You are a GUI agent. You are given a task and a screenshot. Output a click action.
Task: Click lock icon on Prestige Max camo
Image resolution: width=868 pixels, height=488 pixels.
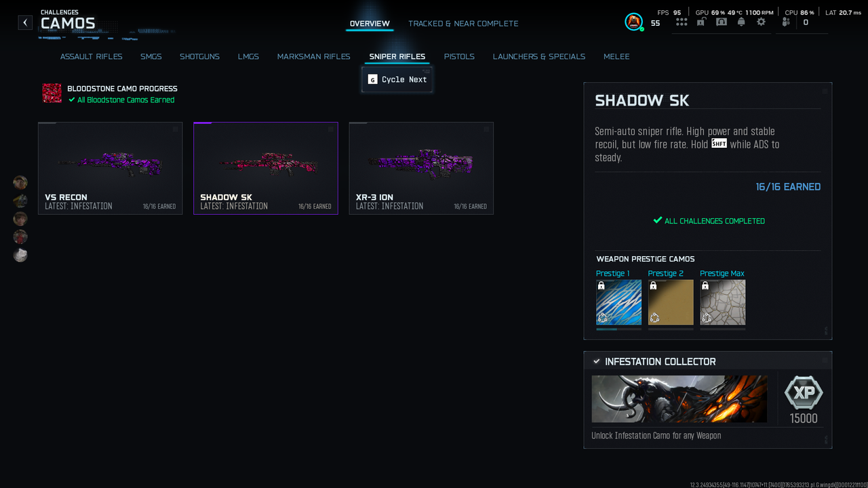tap(705, 286)
